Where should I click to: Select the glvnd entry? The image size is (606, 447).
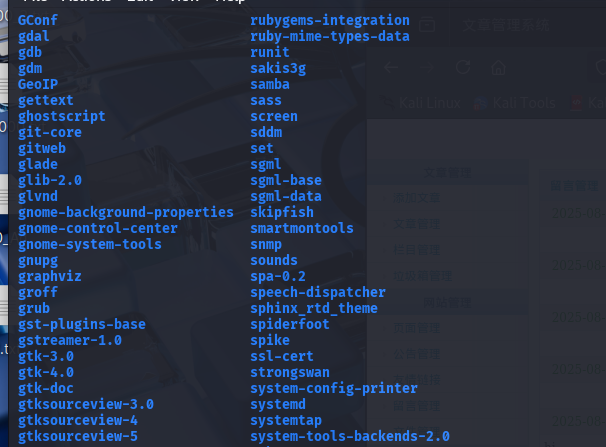tap(38, 197)
